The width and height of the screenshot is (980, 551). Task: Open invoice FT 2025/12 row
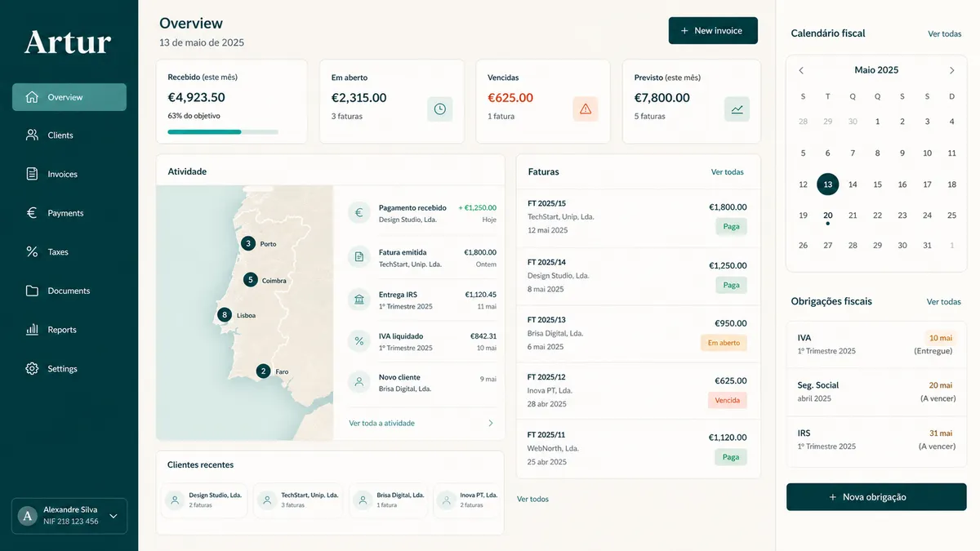[638, 391]
